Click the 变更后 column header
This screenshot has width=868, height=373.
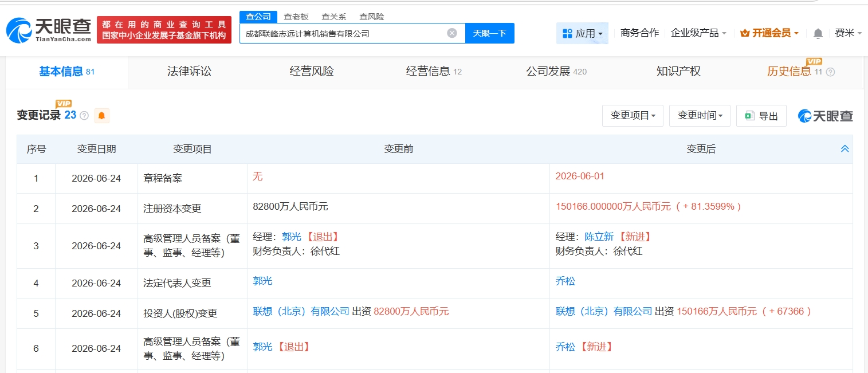tap(701, 149)
